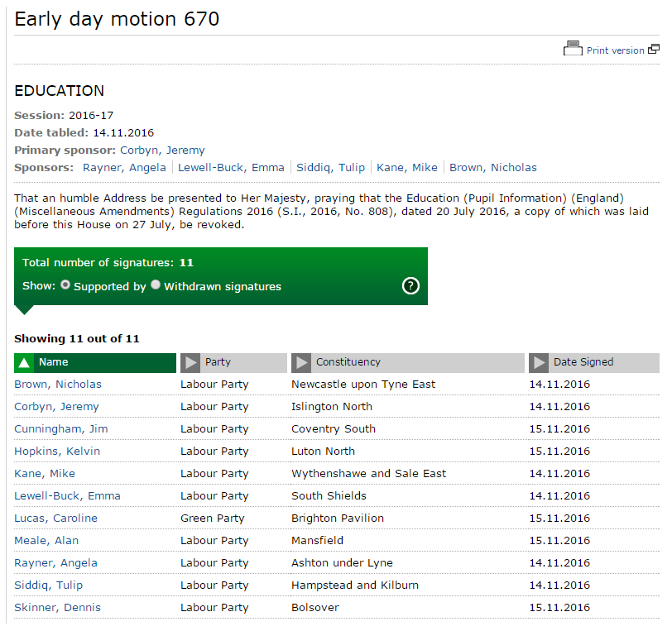Click the Coventry South constituency cell

334,429
